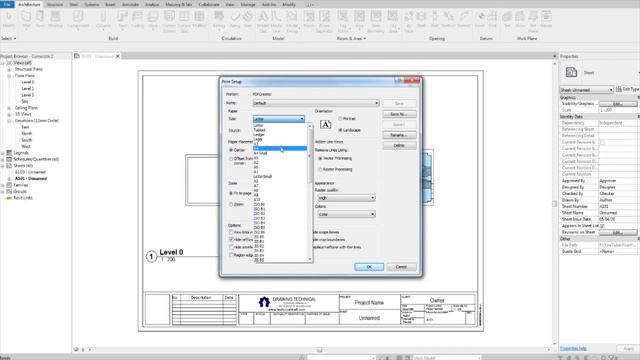Choose the Wall tool in Build panel
This screenshot has height=360, width=640.
tap(27, 20)
